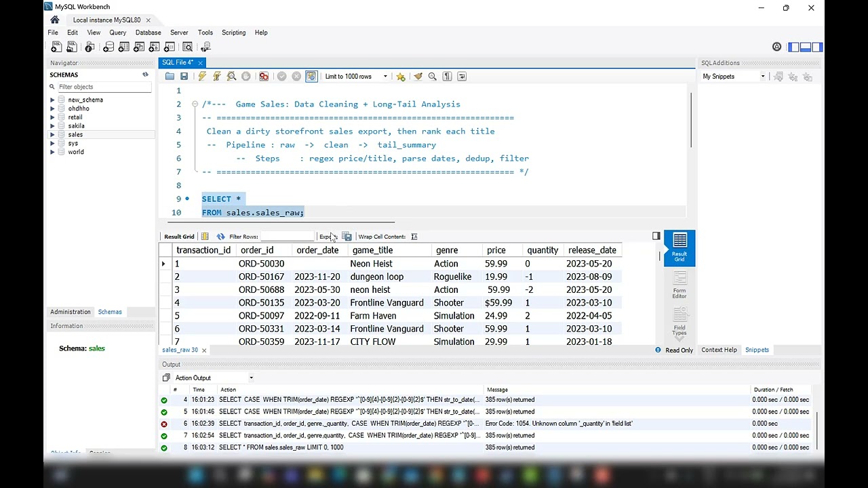Save the SQL script with the floppy icon
Screen dimensions: 868x488
(x=184, y=77)
